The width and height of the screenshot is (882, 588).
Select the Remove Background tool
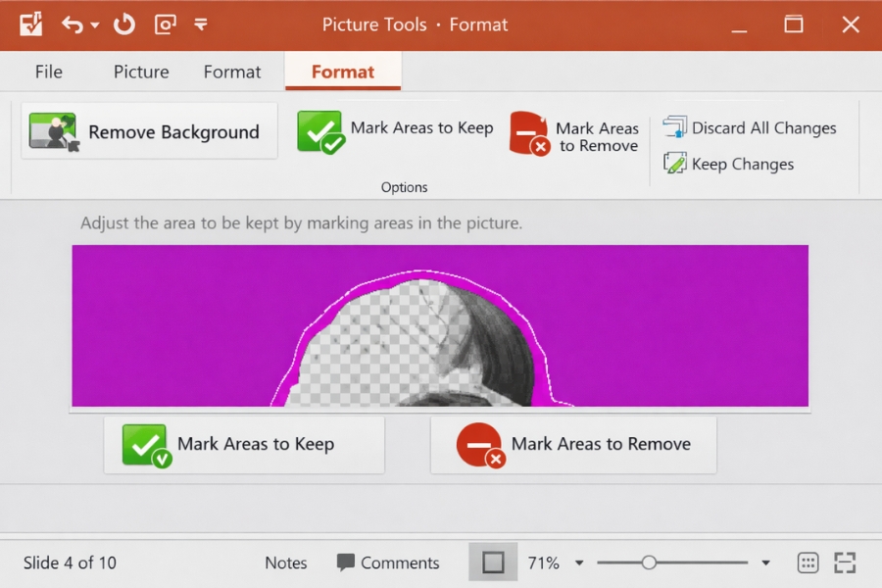click(148, 130)
